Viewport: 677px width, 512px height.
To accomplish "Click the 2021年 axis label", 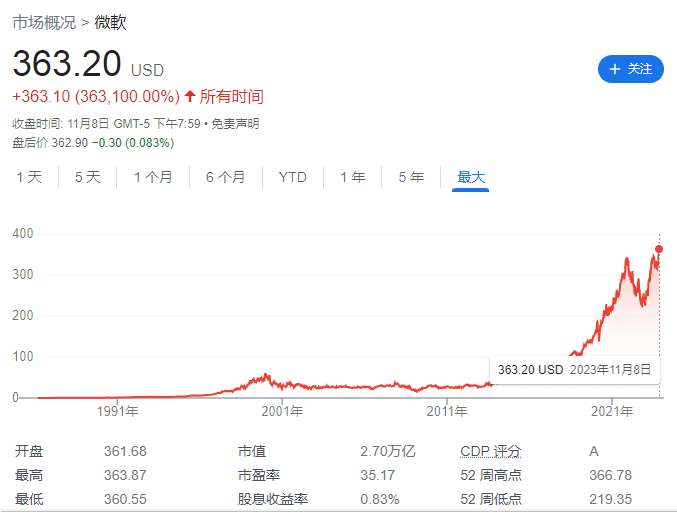I will pos(612,411).
